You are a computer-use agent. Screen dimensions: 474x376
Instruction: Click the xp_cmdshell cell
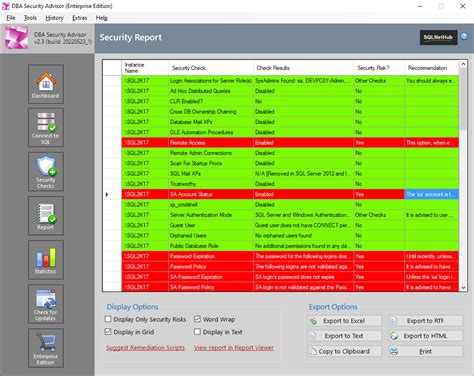point(211,205)
